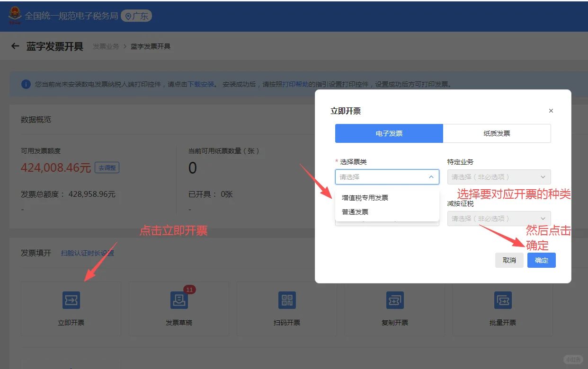Click the 广东 location badge in header
The width and height of the screenshot is (588, 369).
click(136, 16)
